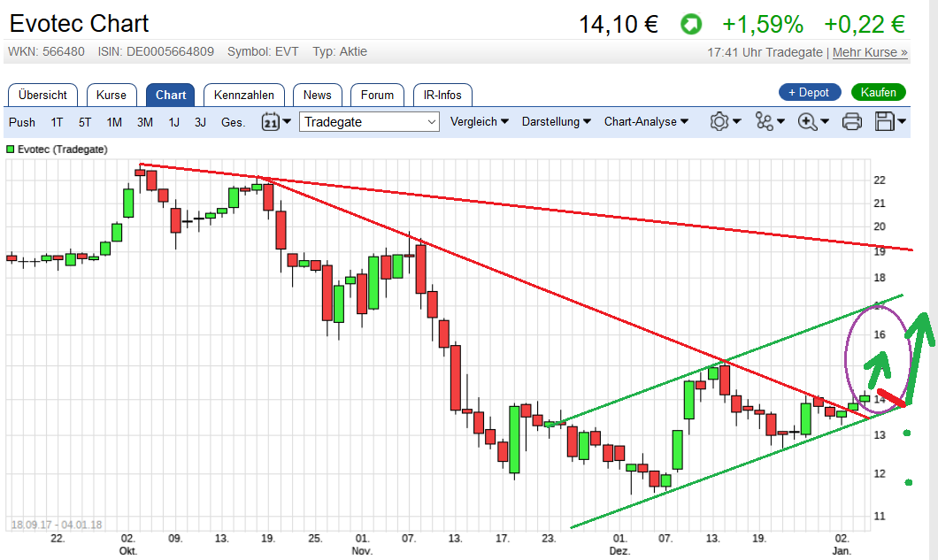Expand the Tradegate exchange dropdown
Viewport: 938px width, 560px height.
[x=369, y=122]
